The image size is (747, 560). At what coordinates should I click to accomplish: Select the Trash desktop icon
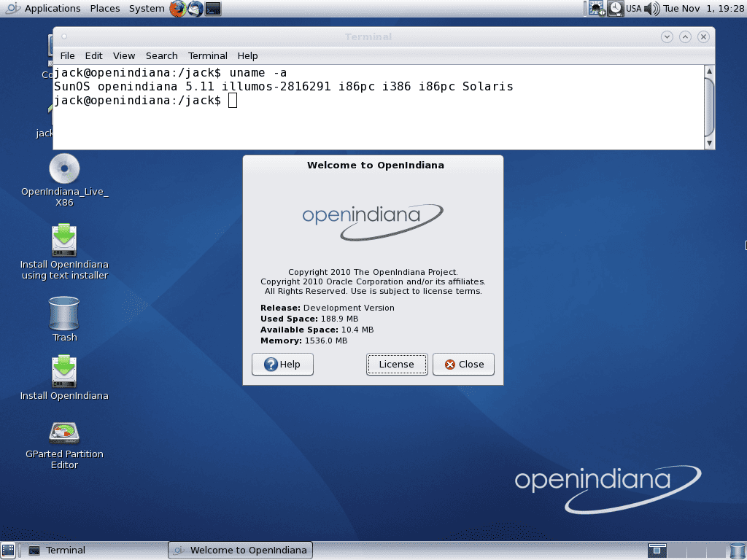[x=64, y=314]
